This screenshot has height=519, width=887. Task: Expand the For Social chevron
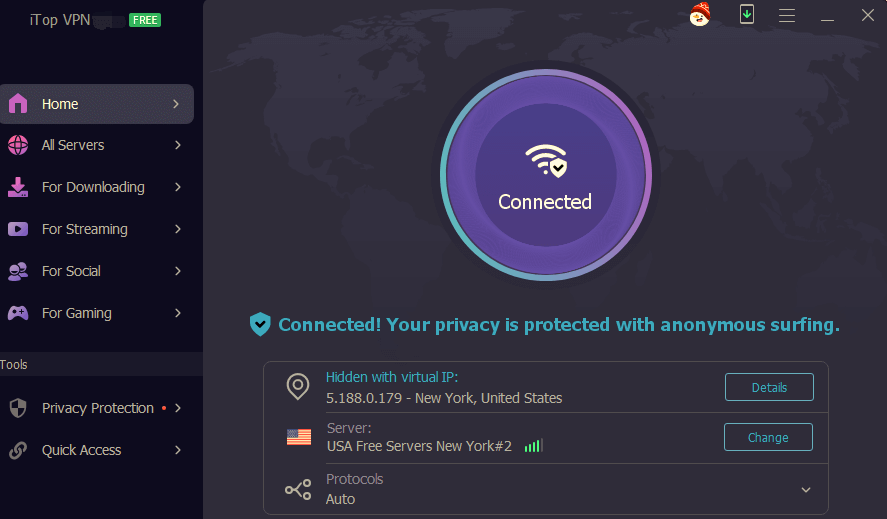(x=177, y=271)
